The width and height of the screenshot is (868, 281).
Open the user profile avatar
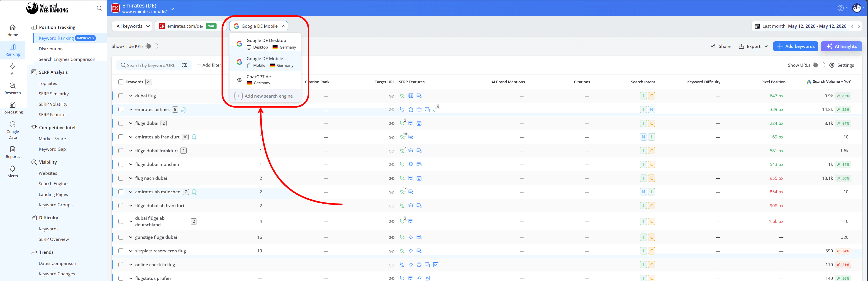(x=856, y=8)
